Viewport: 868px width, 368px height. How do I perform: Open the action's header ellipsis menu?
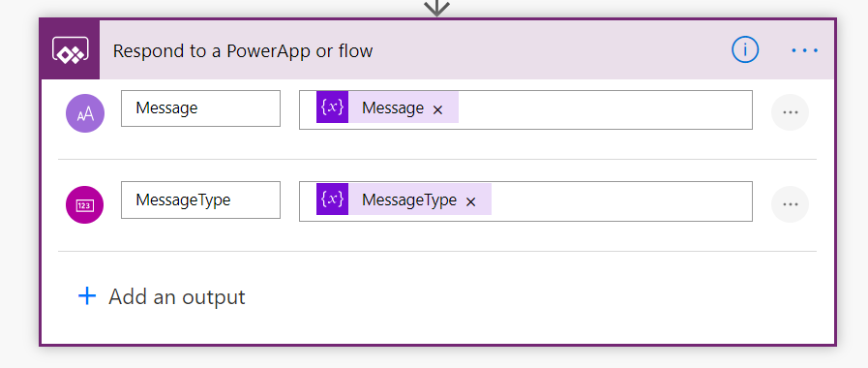tap(804, 50)
